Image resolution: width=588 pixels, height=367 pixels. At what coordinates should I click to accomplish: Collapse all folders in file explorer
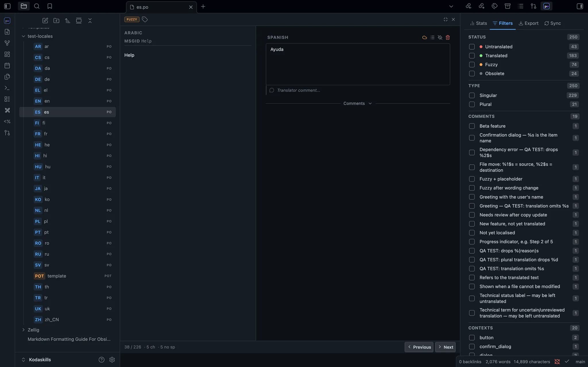[x=90, y=21]
